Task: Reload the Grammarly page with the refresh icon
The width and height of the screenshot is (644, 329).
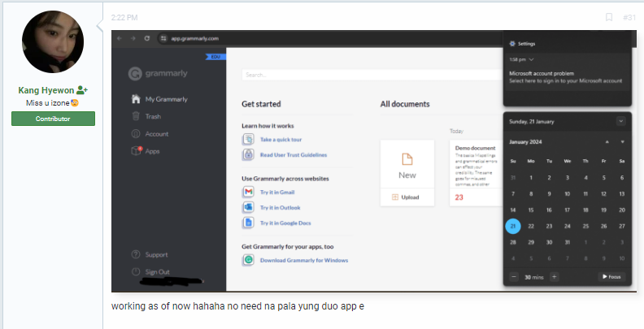Action: (x=147, y=38)
